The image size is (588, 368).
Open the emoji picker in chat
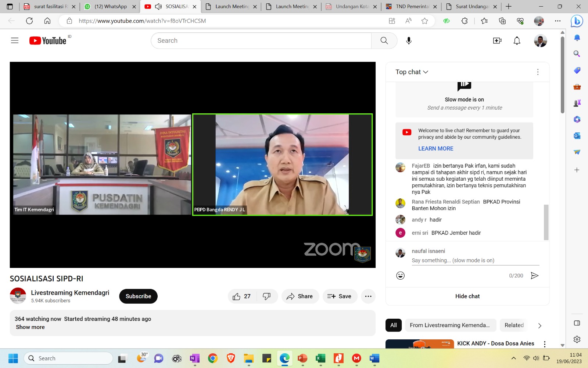click(x=400, y=276)
